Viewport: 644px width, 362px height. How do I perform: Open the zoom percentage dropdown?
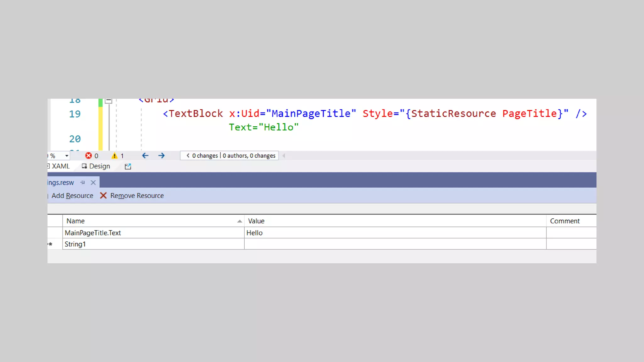[67, 156]
